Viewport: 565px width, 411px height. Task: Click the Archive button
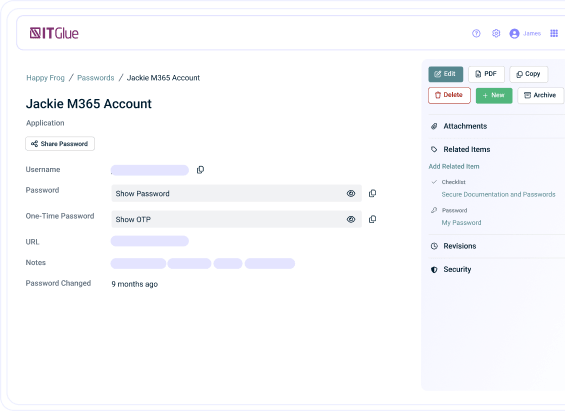click(x=540, y=95)
